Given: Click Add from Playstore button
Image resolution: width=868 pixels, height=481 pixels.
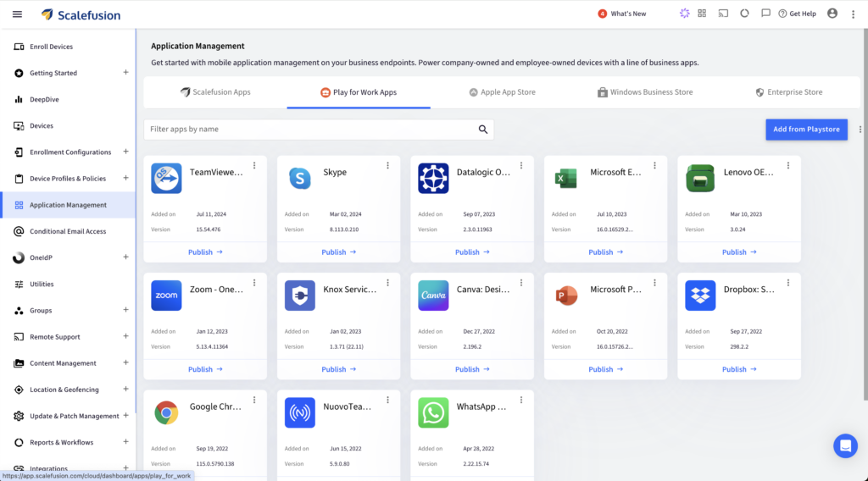Looking at the screenshot, I should click(x=806, y=130).
